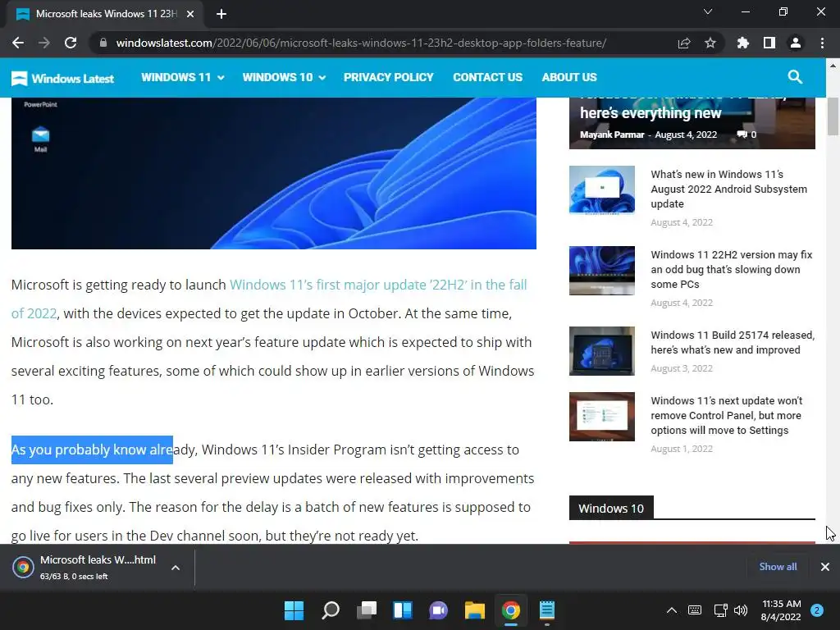Open the August 2022 Android Subsystem article
The height and width of the screenshot is (630, 840).
click(x=728, y=189)
